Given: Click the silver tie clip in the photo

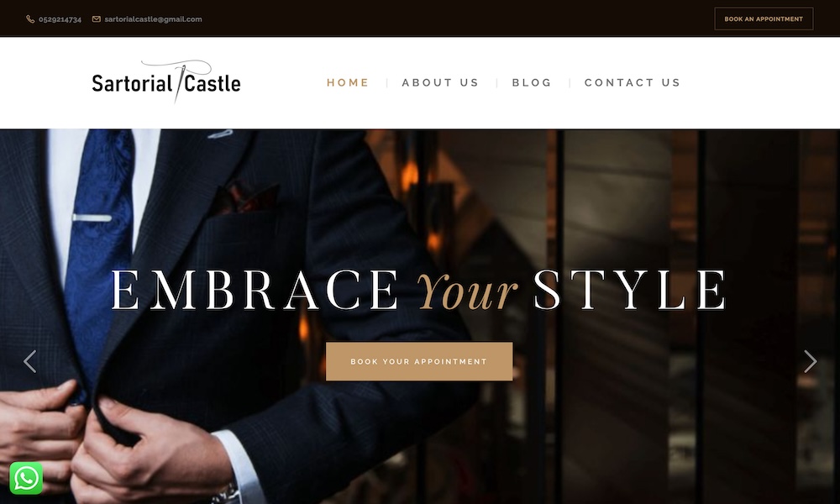Looking at the screenshot, I should [x=92, y=218].
